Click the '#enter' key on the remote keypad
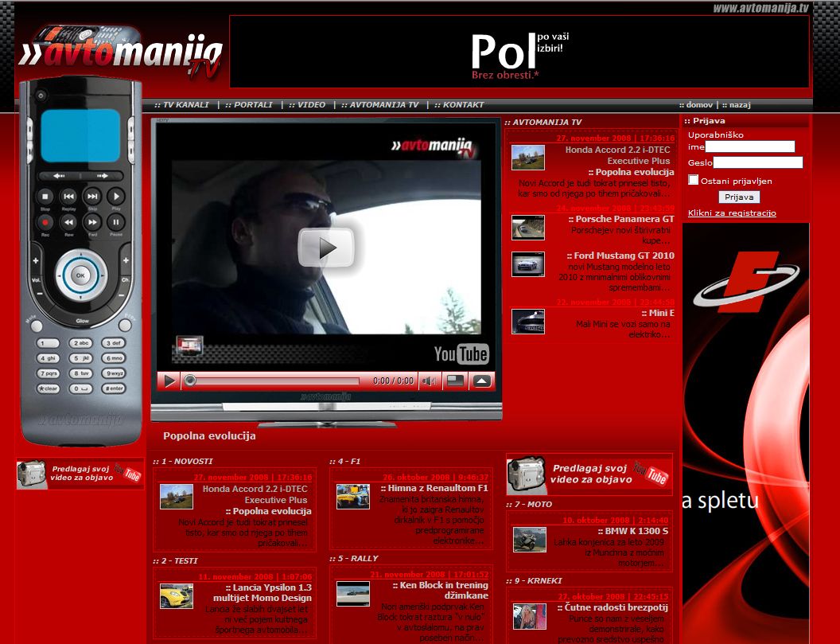Image resolution: width=840 pixels, height=644 pixels. (x=114, y=388)
